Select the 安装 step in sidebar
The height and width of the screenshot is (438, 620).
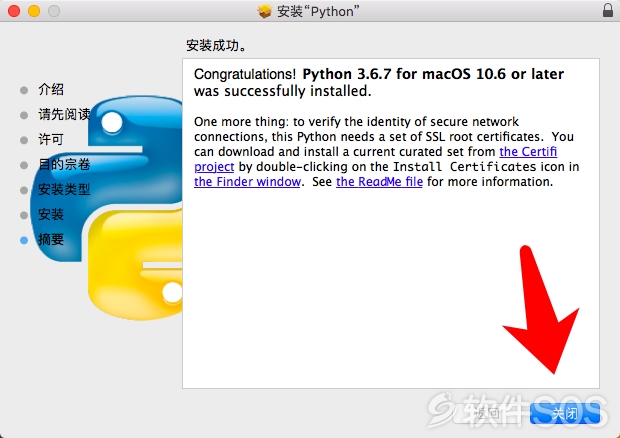click(x=51, y=214)
